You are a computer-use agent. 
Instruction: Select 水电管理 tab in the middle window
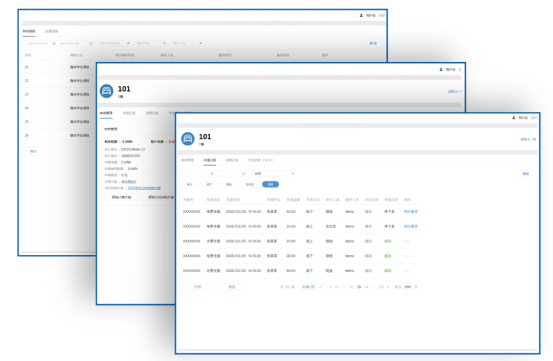106,113
